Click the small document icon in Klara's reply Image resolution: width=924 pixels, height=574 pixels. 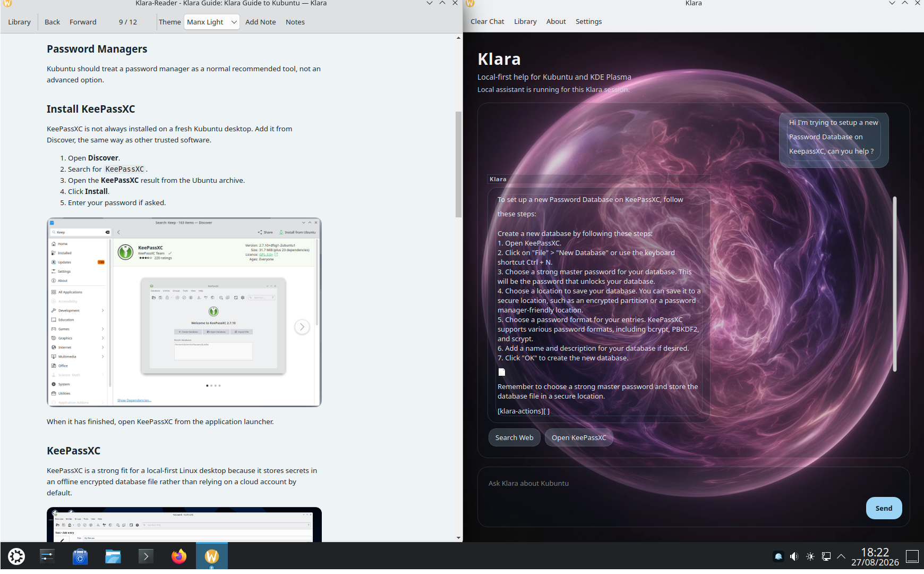pos(502,372)
